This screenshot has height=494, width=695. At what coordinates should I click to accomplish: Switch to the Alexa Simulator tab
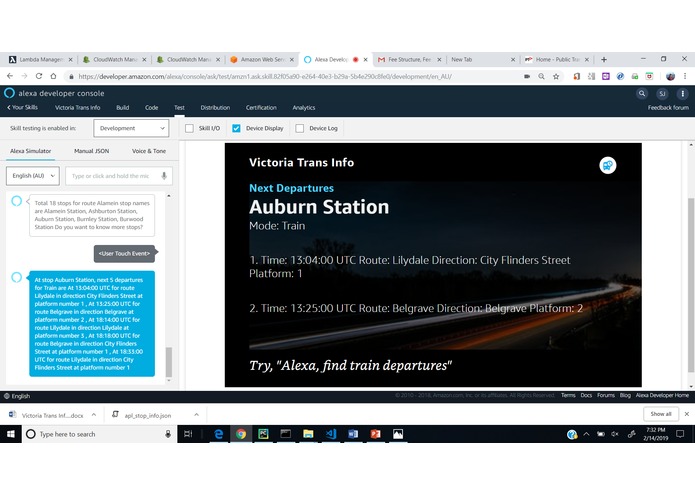(31, 151)
